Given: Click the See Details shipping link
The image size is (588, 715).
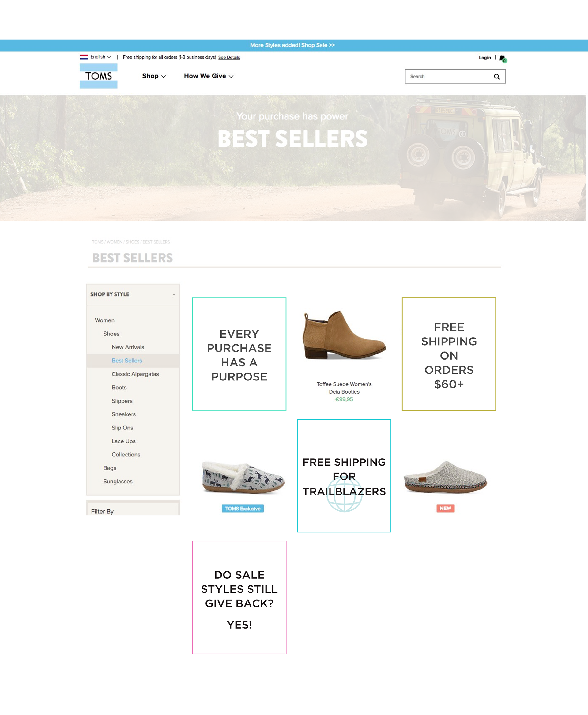Looking at the screenshot, I should point(229,57).
